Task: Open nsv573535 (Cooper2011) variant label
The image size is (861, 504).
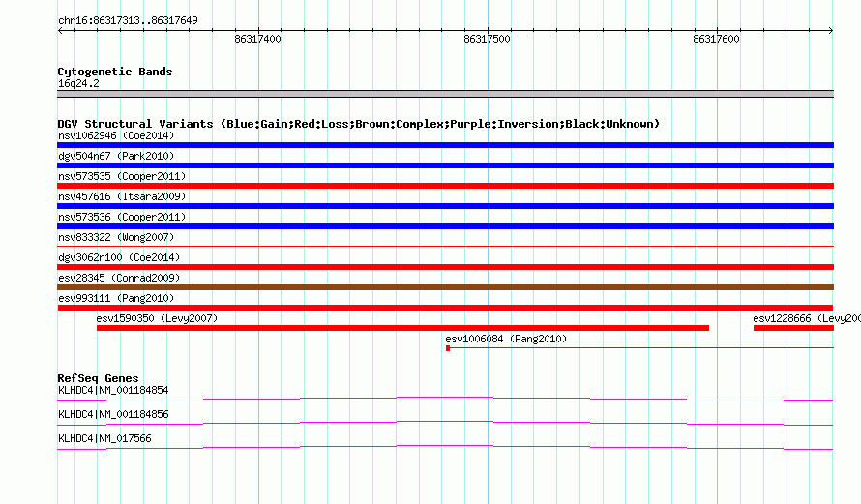Action: click(122, 176)
